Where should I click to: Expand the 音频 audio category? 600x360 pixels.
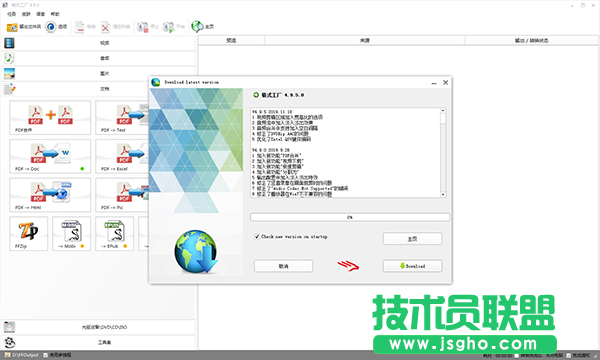pyautogui.click(x=99, y=58)
